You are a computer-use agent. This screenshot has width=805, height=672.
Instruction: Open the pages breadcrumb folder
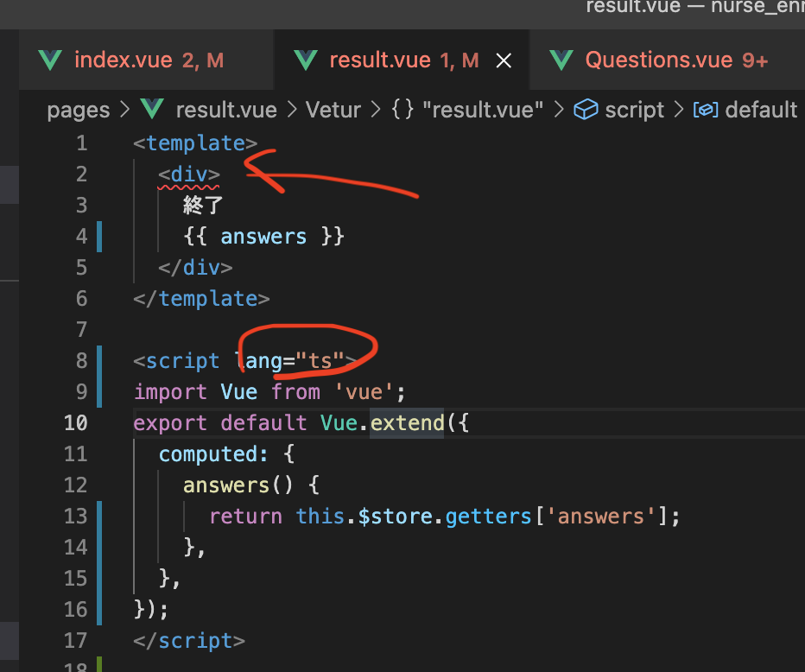tap(79, 110)
